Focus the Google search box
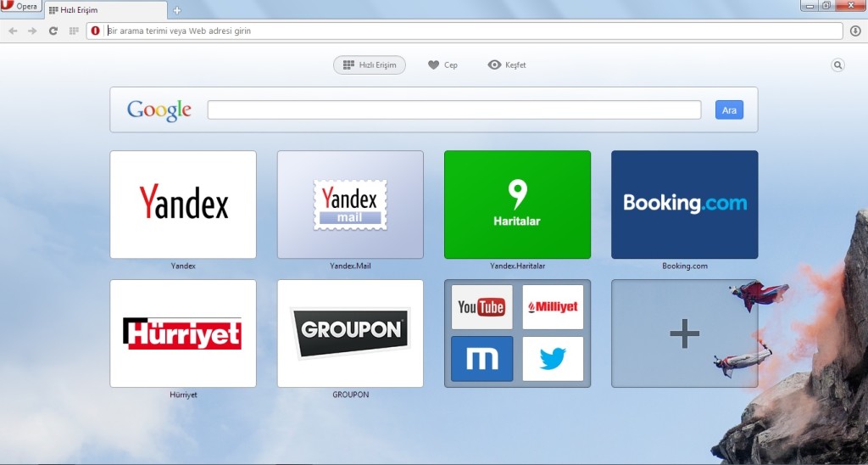Image resolution: width=868 pixels, height=465 pixels. 454,109
